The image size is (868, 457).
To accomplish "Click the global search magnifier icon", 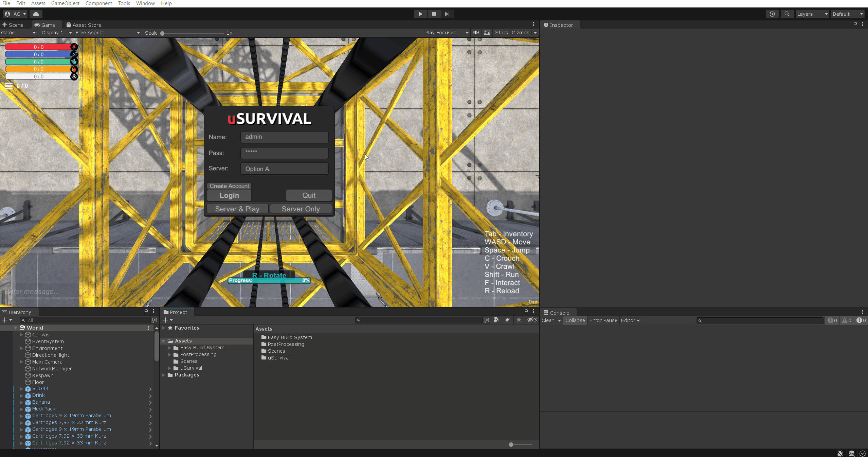I will coord(787,14).
